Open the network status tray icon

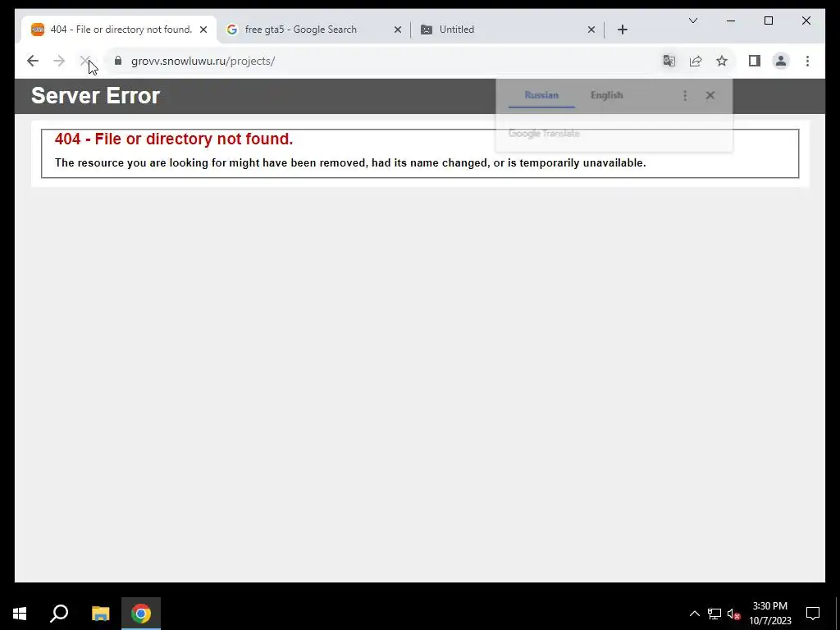714,614
